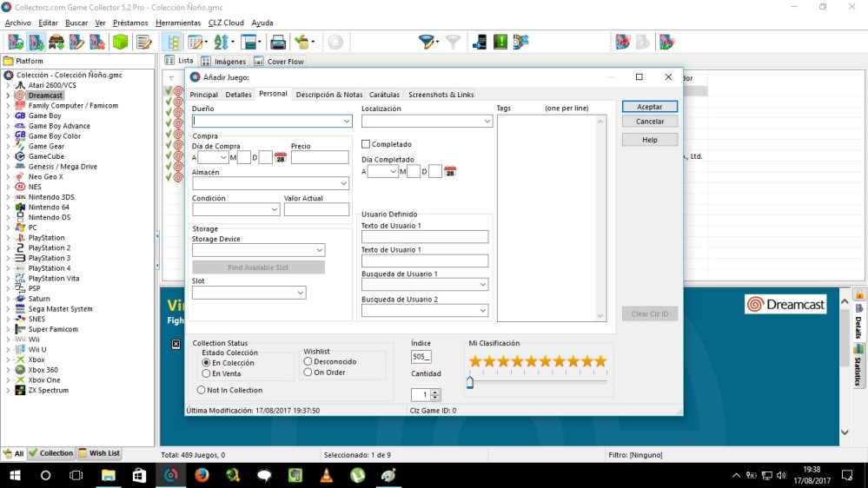Launch VLC from the Windows taskbar
This screenshot has width=868, height=488.
[327, 475]
